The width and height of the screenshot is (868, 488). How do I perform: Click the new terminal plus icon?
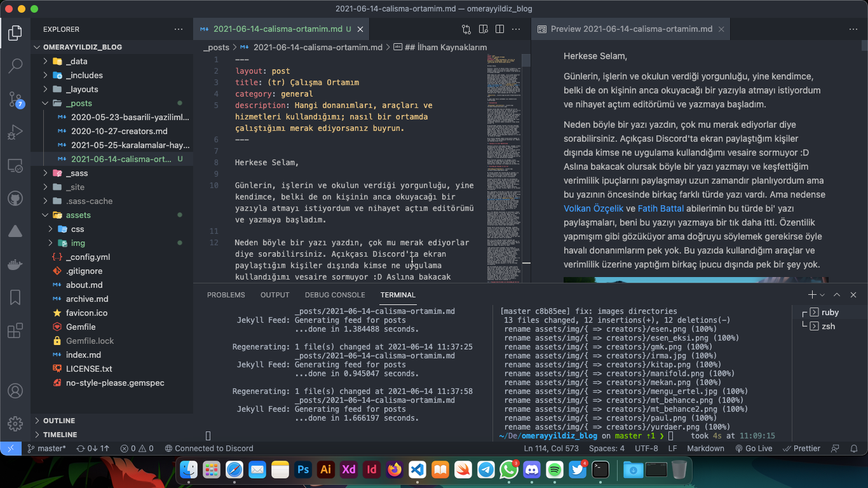(x=811, y=295)
